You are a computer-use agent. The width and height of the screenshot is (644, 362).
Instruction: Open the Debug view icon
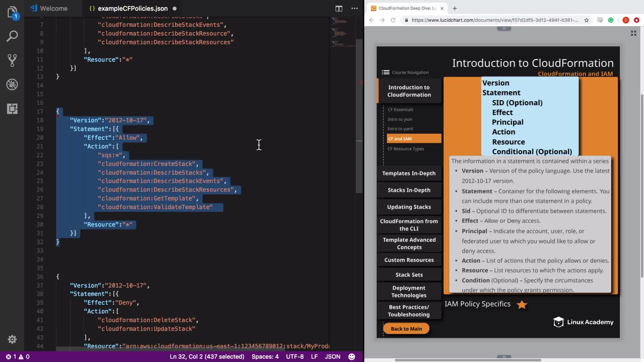[12, 84]
